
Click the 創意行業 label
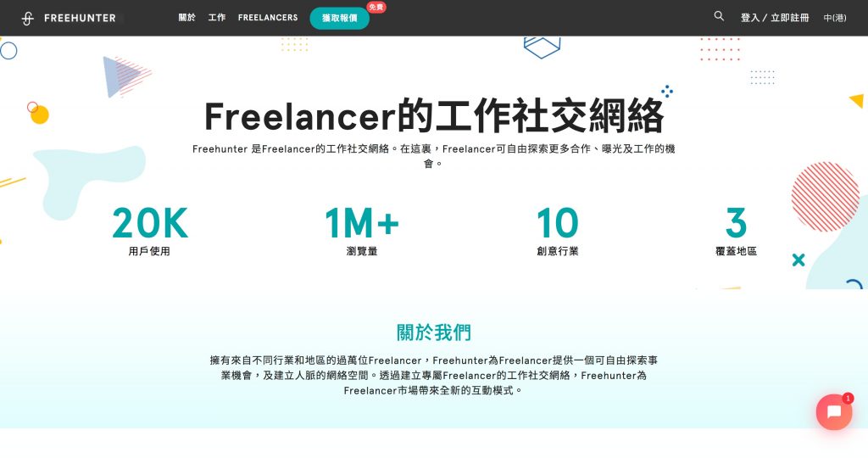click(558, 251)
